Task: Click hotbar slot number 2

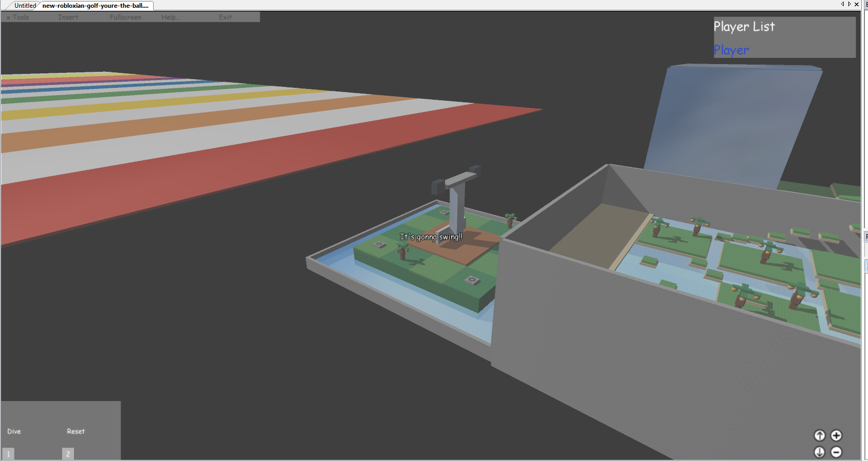Action: click(68, 454)
